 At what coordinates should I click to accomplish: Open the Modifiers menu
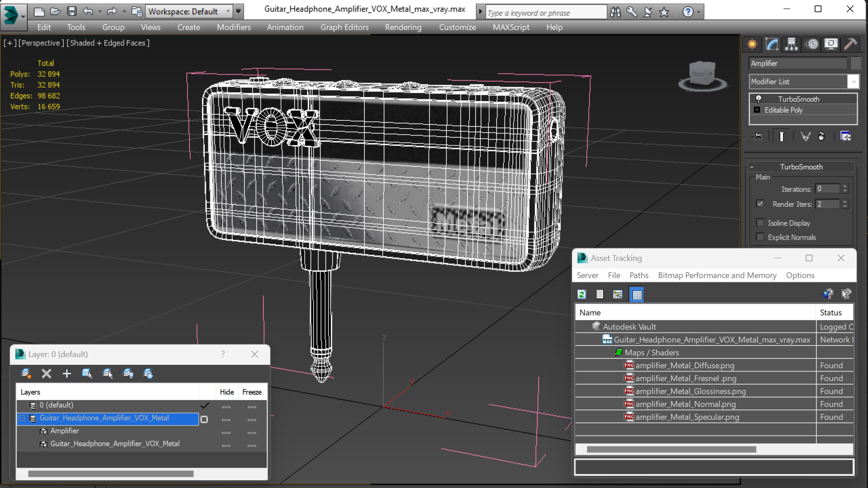coord(234,27)
